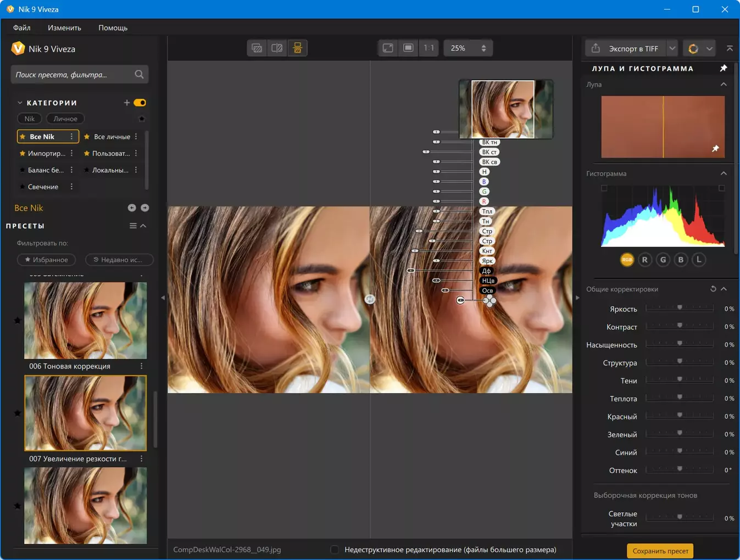Add a new category with the plus icon
This screenshot has width=740, height=560.
click(x=127, y=103)
